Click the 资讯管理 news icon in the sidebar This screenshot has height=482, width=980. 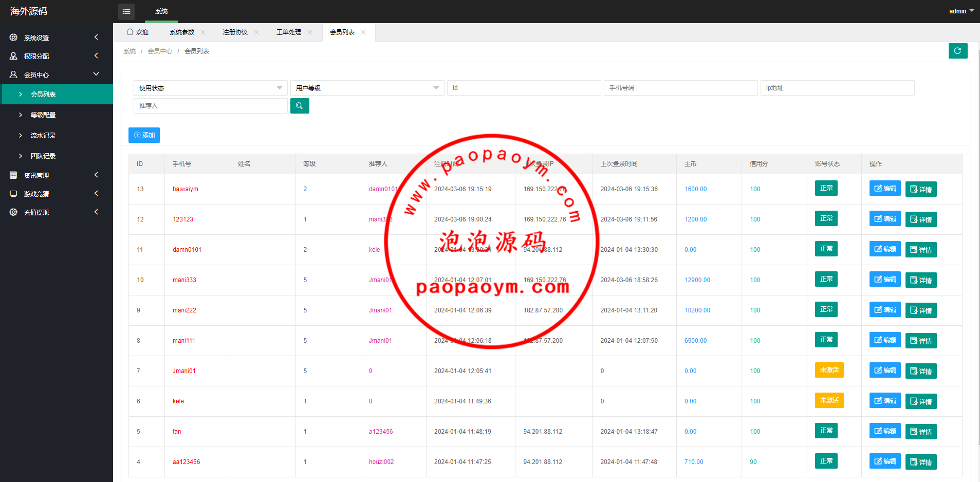pos(13,175)
